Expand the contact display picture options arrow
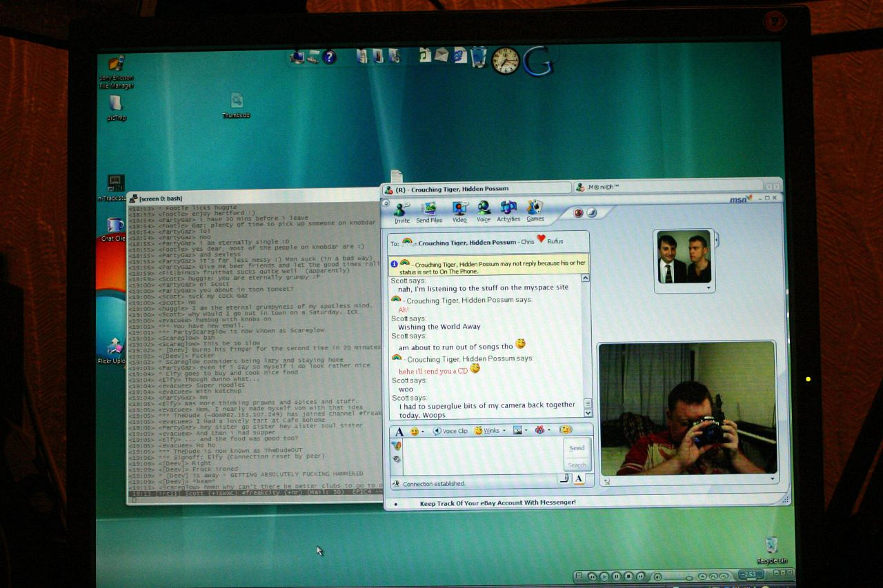Image resolution: width=883 pixels, height=588 pixels. coord(708,287)
